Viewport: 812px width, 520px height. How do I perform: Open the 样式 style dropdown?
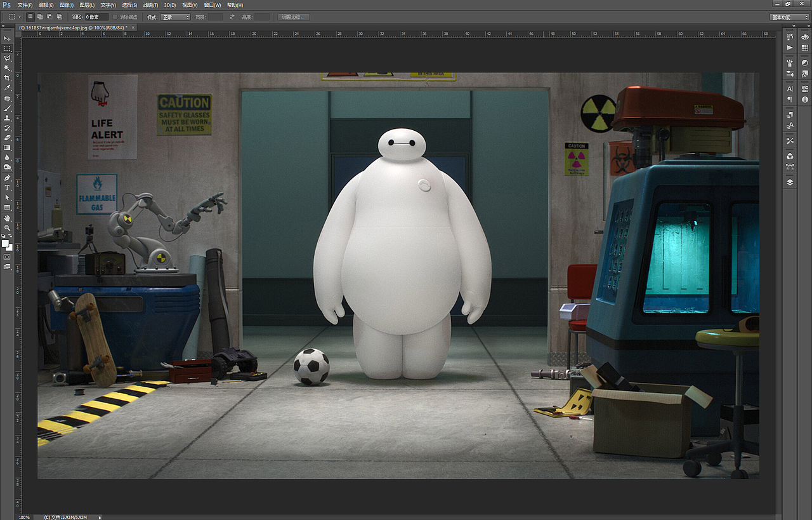(176, 17)
